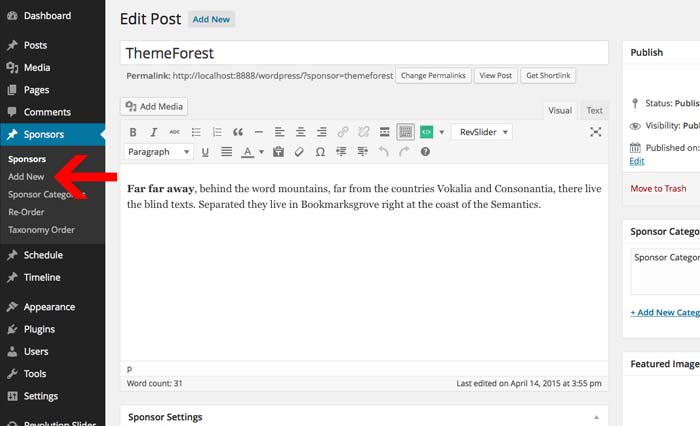Viewport: 700px width, 426px height.
Task: Open Appearance in the sidebar
Action: (x=53, y=307)
